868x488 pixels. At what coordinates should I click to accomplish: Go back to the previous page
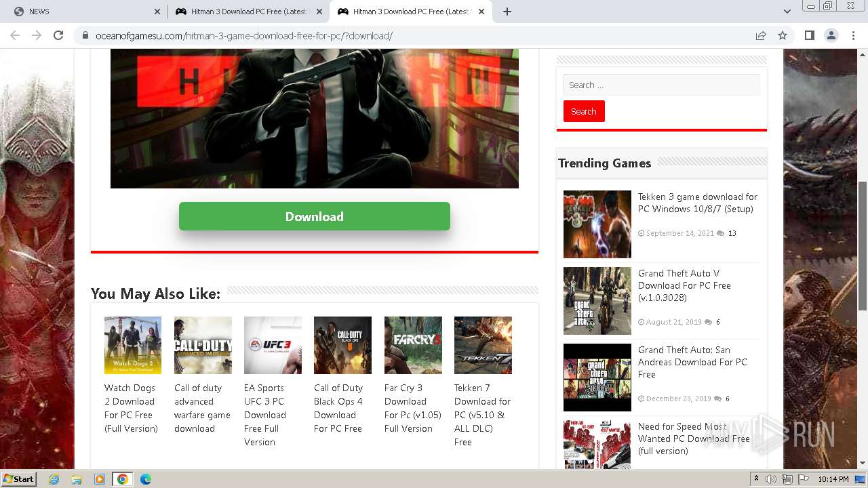pyautogui.click(x=15, y=35)
